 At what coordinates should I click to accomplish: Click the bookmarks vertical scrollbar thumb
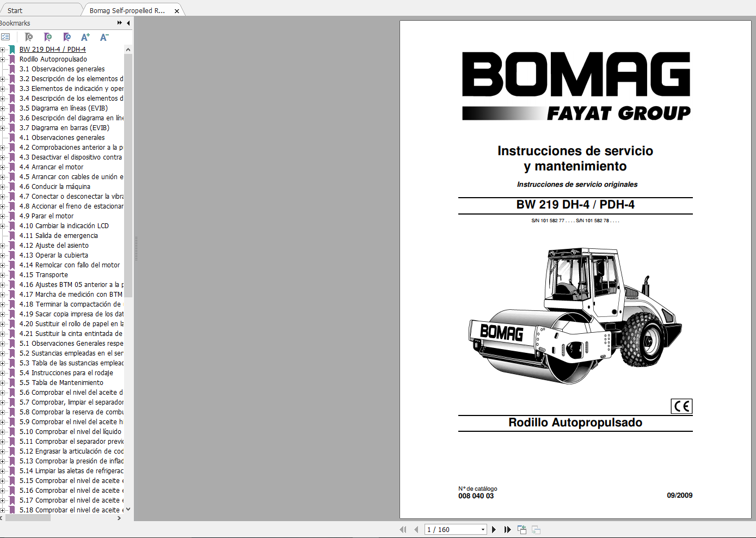(128, 175)
